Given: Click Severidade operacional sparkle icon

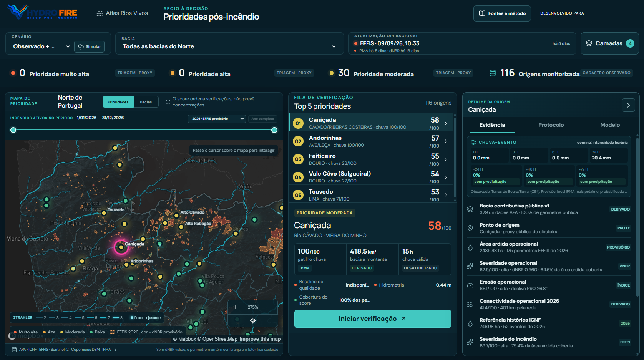Looking at the screenshot, I should (x=470, y=266).
